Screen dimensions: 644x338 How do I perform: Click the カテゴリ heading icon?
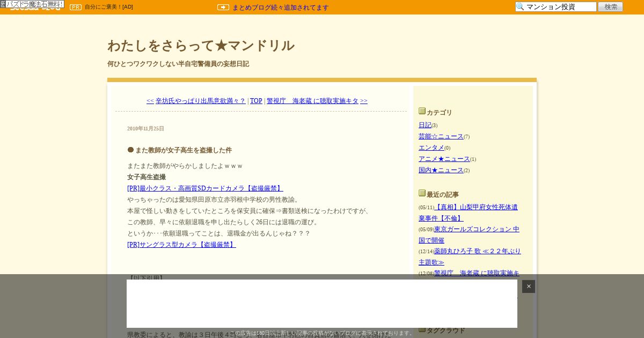(x=422, y=111)
